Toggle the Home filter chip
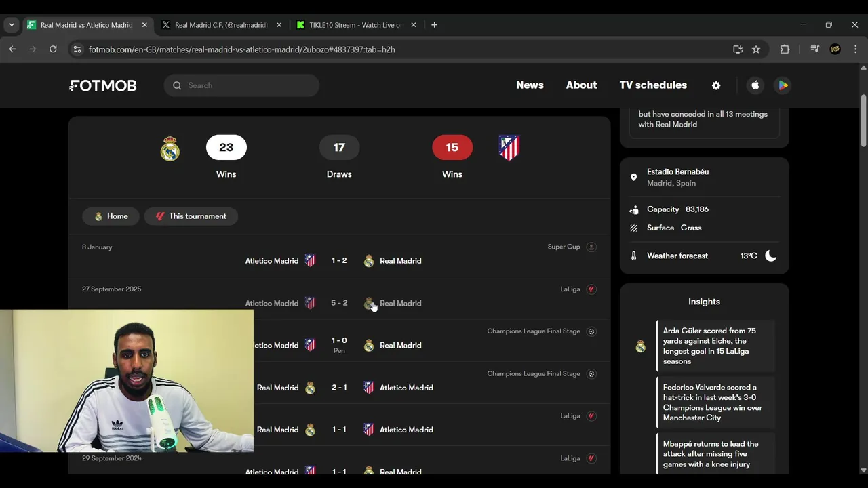 (111, 216)
